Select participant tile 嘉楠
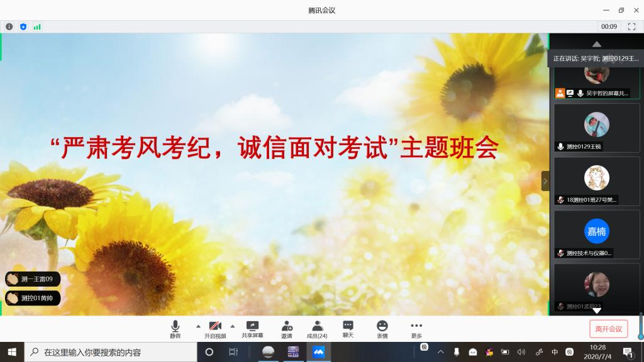 tap(596, 231)
